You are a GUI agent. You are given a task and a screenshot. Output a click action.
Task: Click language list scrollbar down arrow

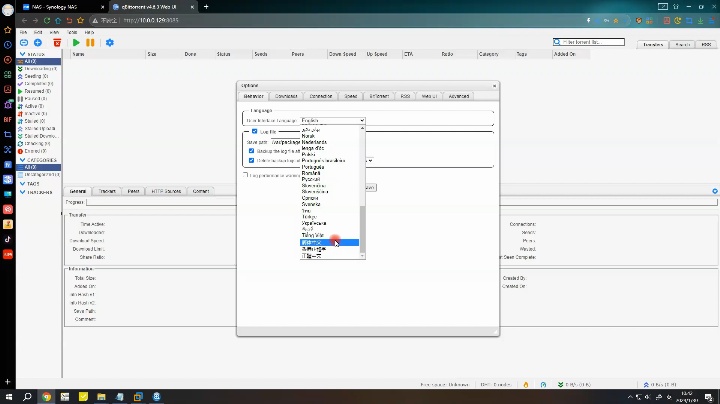tap(362, 256)
